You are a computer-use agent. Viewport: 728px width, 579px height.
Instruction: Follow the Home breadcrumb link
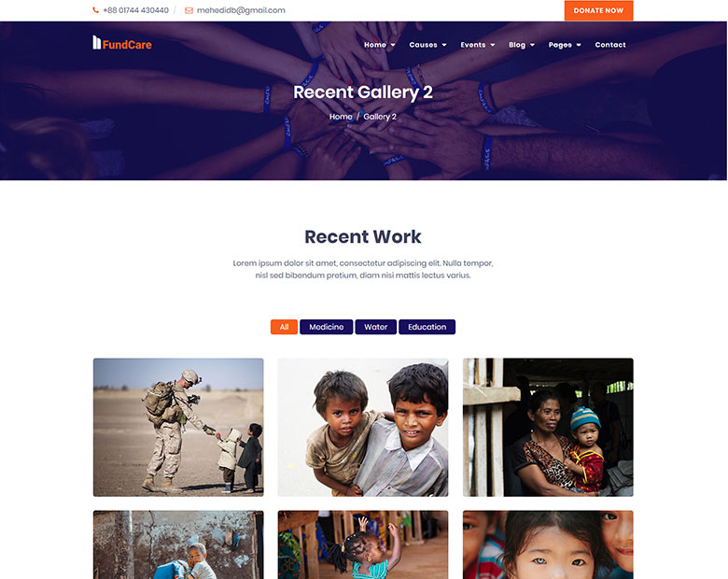pyautogui.click(x=341, y=117)
